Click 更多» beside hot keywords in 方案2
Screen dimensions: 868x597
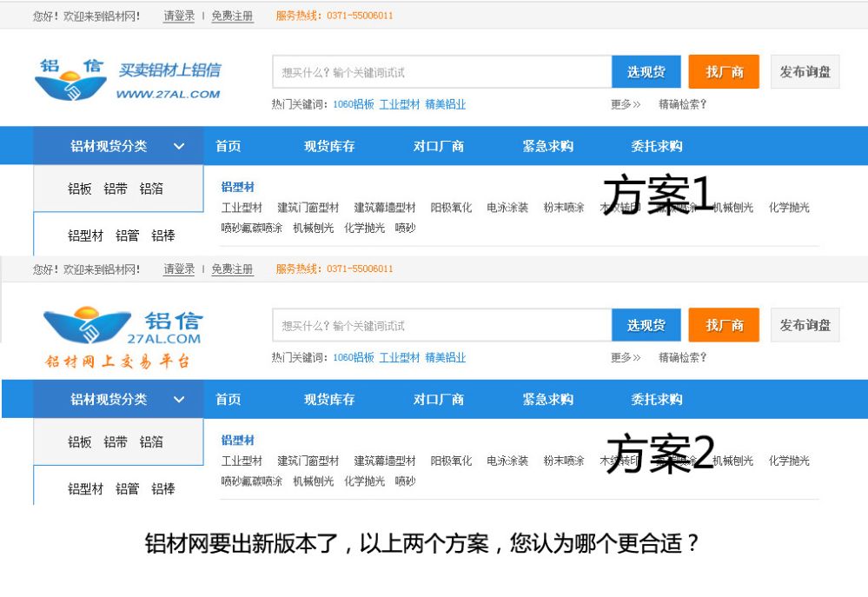pyautogui.click(x=626, y=357)
